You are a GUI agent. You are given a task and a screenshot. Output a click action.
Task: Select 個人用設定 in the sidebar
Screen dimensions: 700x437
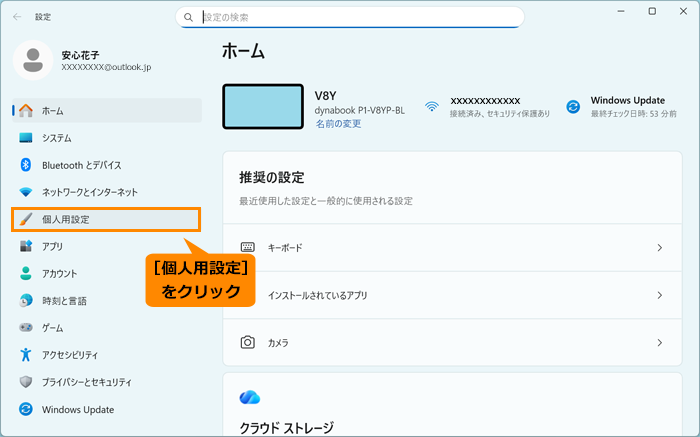click(106, 219)
